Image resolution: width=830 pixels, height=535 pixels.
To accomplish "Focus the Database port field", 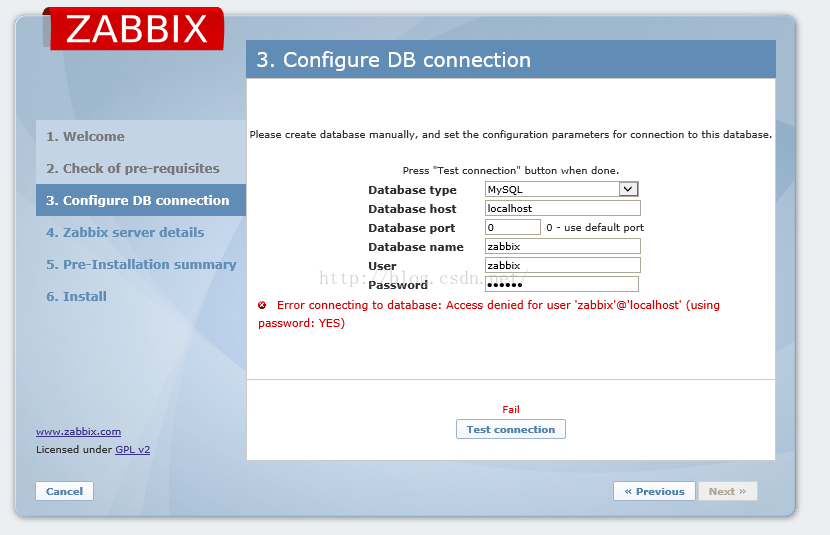I will point(512,227).
